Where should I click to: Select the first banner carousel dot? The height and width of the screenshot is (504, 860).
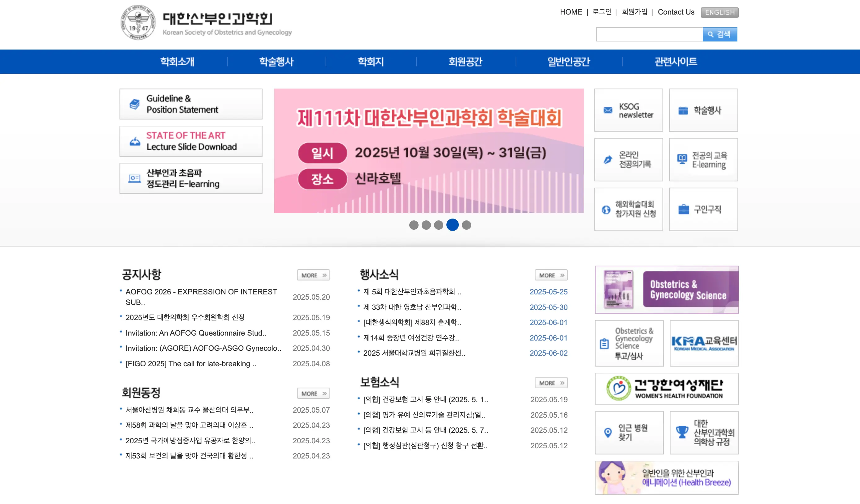coord(414,225)
